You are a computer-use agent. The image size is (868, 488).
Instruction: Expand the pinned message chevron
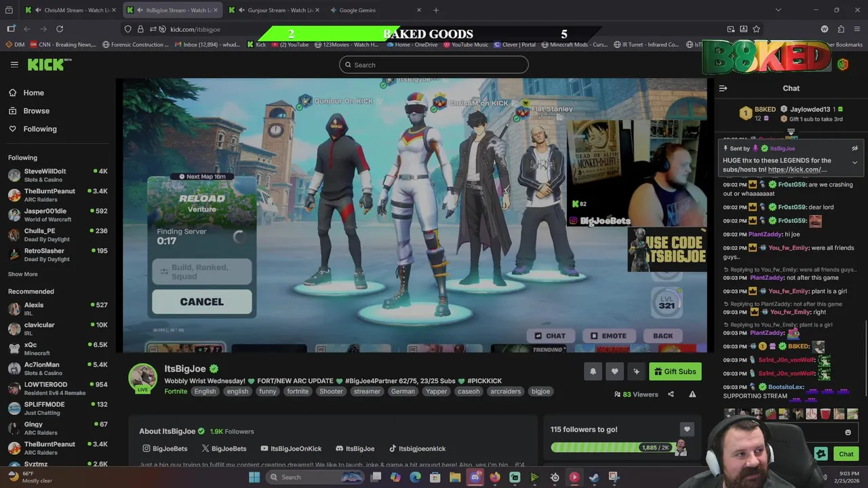pos(854,163)
